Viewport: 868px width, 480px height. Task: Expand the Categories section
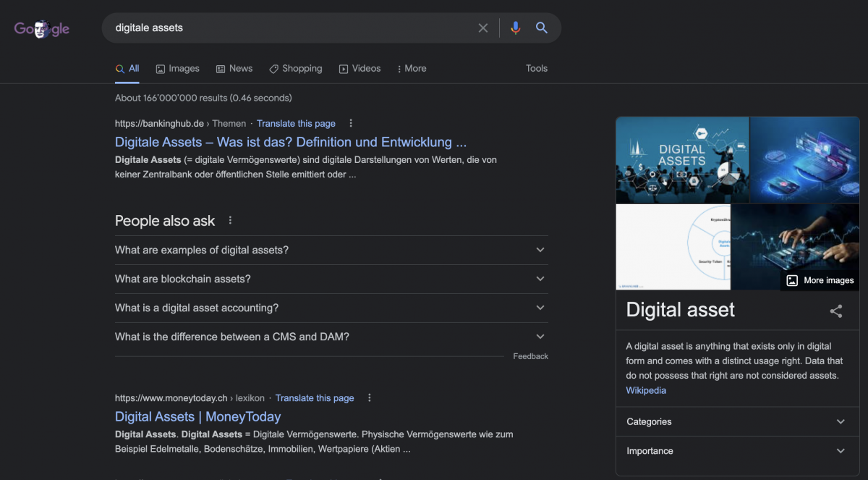point(738,421)
